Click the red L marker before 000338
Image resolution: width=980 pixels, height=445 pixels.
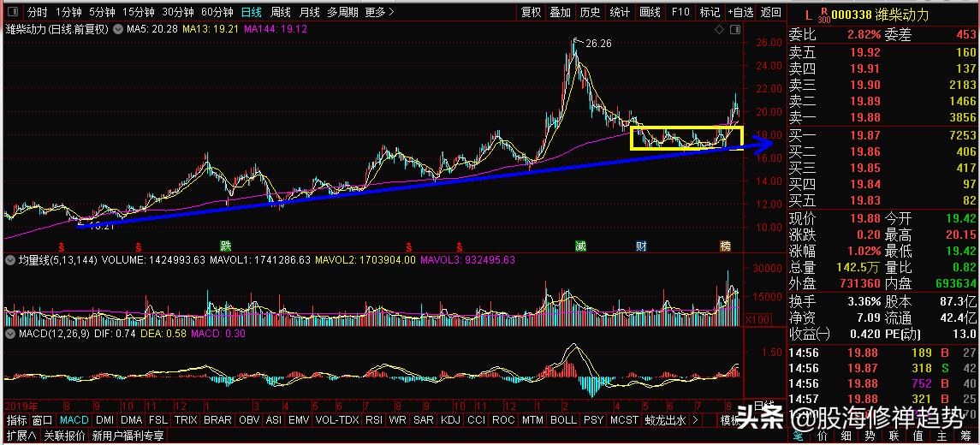(808, 15)
